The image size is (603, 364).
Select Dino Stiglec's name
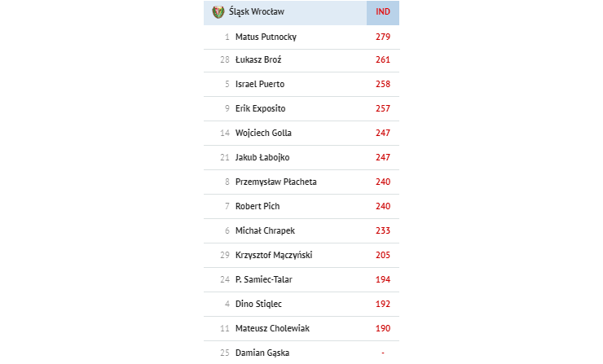[x=258, y=304]
